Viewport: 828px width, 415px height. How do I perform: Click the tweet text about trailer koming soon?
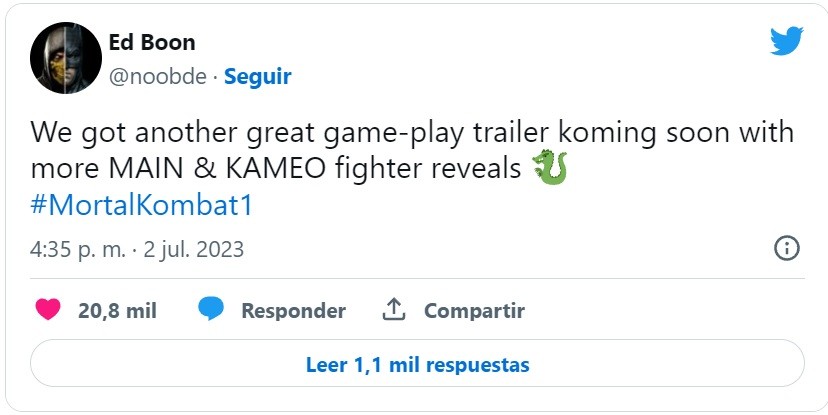coord(412,132)
